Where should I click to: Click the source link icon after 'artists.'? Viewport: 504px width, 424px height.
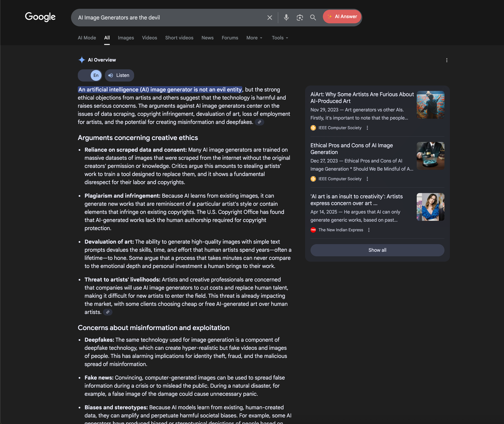[x=108, y=312]
